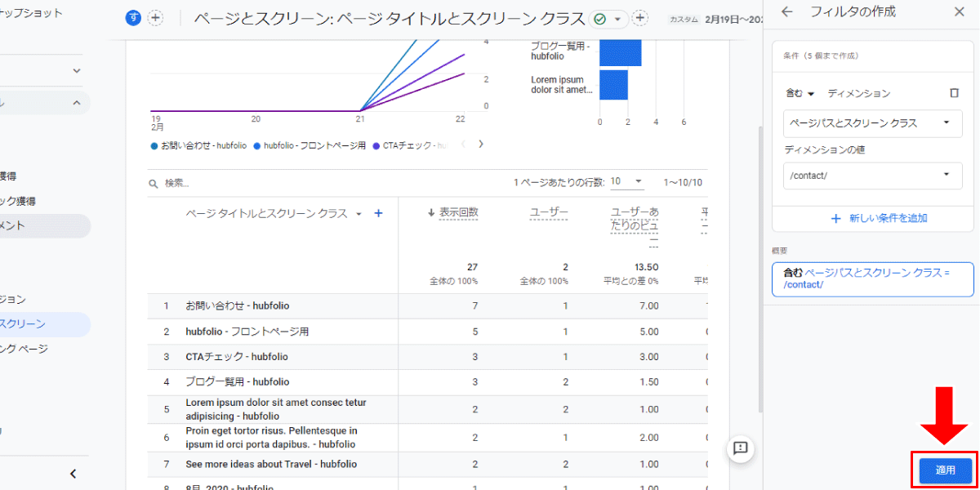Add a new condition with 新しい条件を追加
980x490 pixels.
(x=879, y=218)
